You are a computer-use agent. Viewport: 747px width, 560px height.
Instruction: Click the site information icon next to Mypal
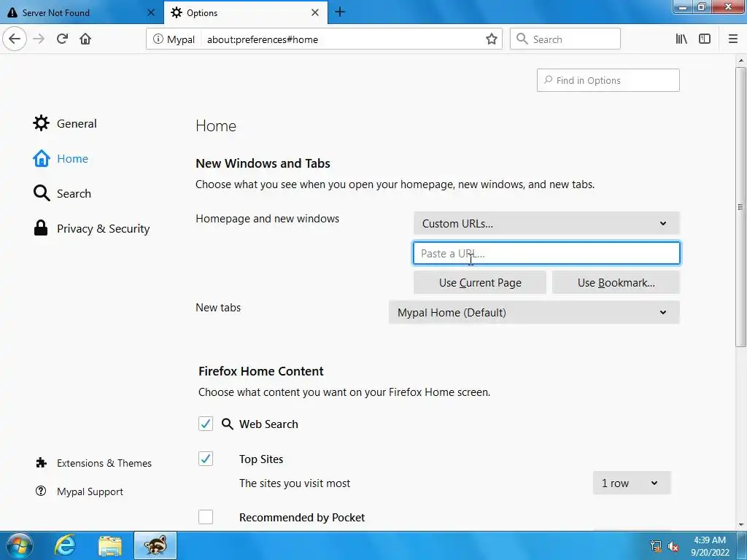tap(158, 39)
